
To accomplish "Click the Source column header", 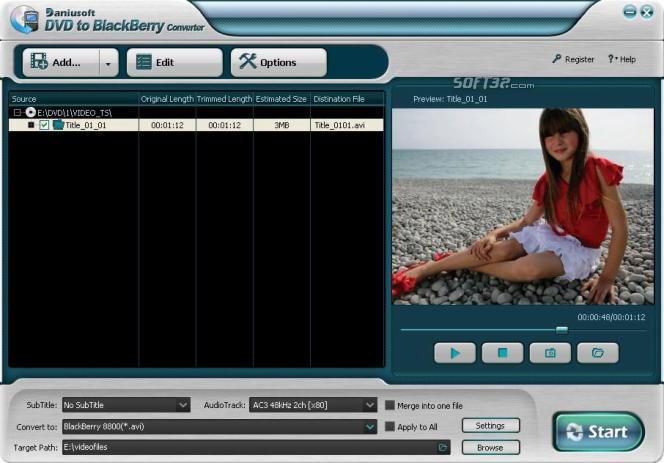I will click(74, 99).
